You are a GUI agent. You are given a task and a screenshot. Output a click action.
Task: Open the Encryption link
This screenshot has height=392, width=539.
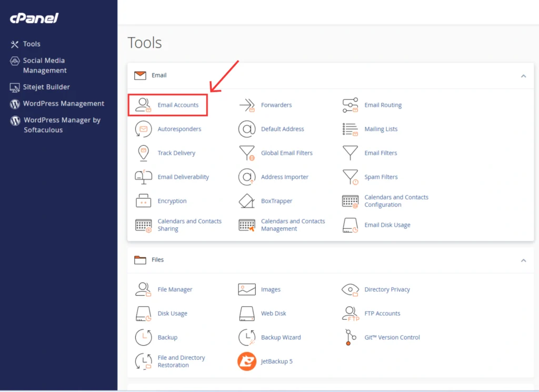[172, 201]
